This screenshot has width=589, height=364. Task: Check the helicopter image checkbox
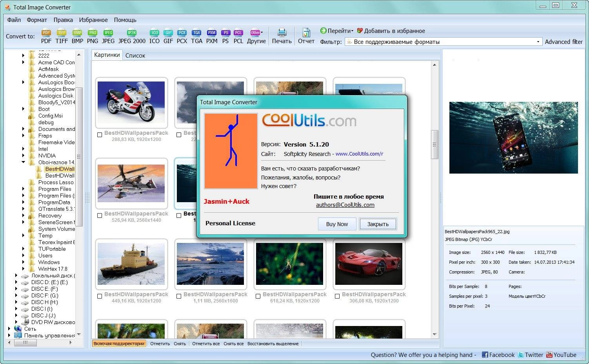[100, 216]
